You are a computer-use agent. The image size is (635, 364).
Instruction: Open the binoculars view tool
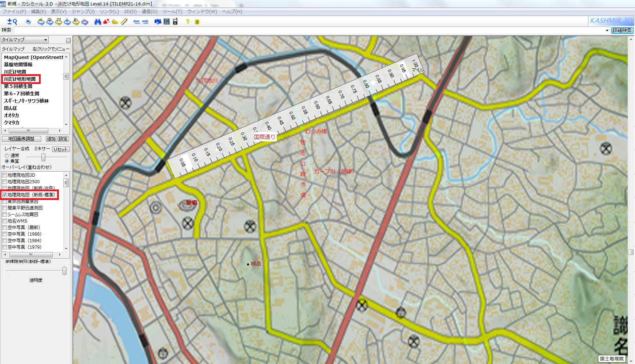tap(97, 22)
